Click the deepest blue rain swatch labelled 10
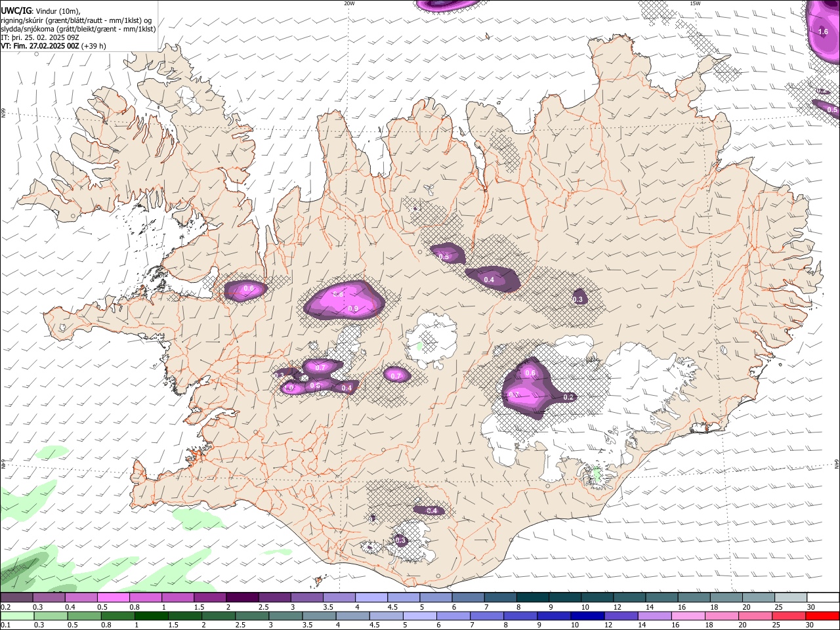The image size is (840, 630). point(587,616)
